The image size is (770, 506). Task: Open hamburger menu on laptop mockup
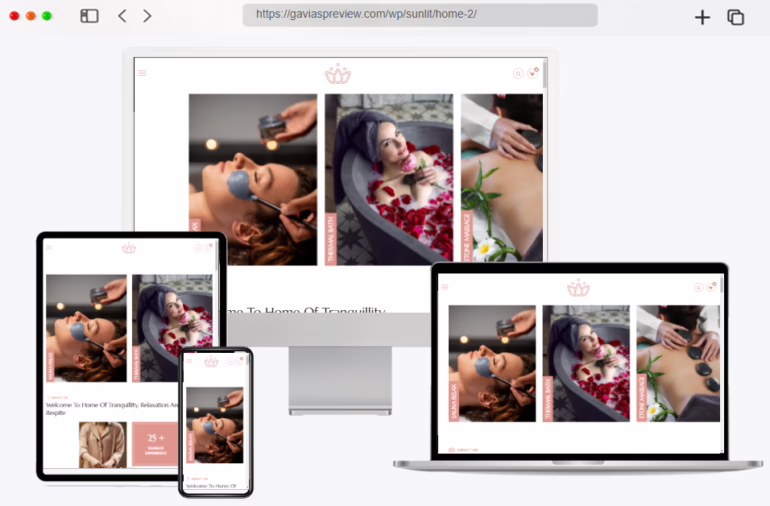(x=444, y=287)
